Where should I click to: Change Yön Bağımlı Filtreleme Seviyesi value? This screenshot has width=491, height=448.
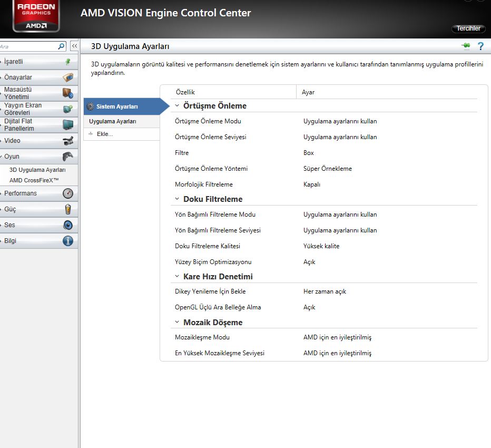click(340, 230)
